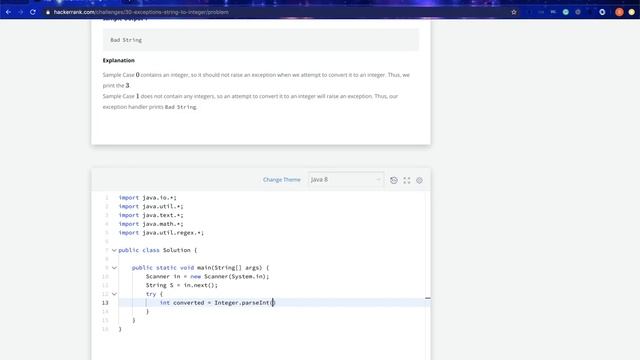The height and width of the screenshot is (360, 640).
Task: Reset code with the history icon
Action: (x=394, y=180)
